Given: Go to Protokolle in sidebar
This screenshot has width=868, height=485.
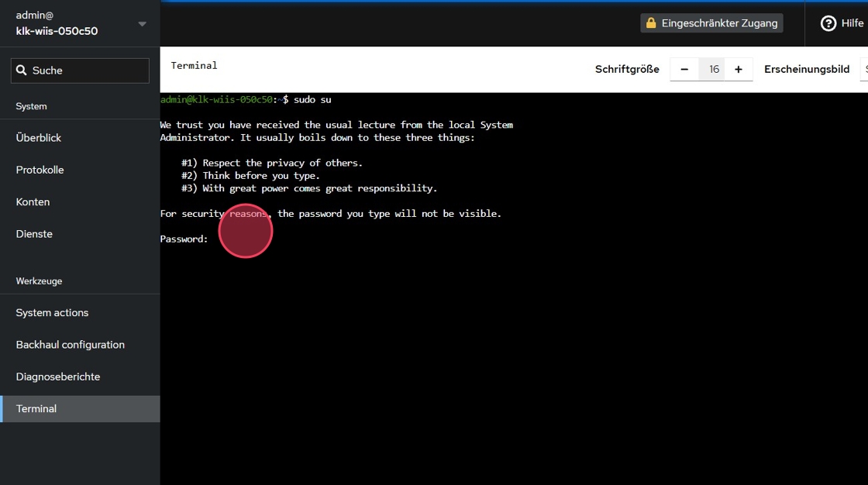Looking at the screenshot, I should coord(40,170).
